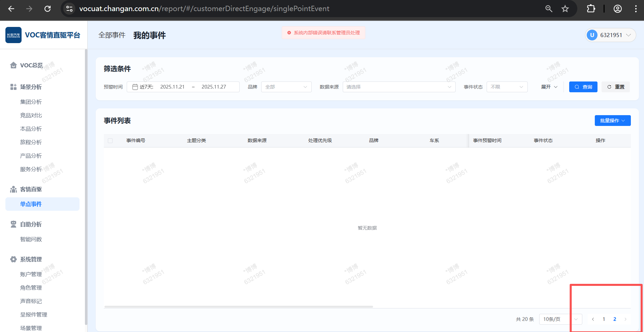644x332 pixels.
Task: Click the VOC总览 home icon
Action: pos(13,65)
